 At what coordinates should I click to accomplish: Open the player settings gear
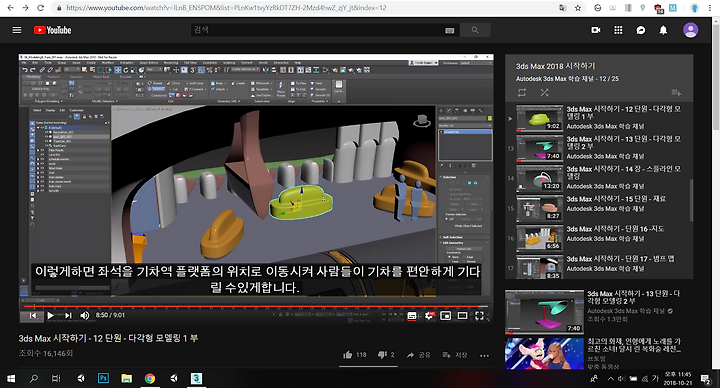click(429, 316)
